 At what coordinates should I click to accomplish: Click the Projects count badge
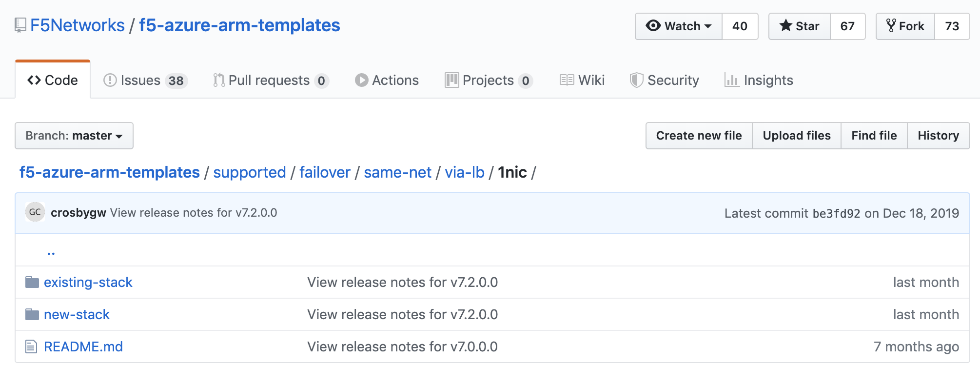[x=526, y=81]
